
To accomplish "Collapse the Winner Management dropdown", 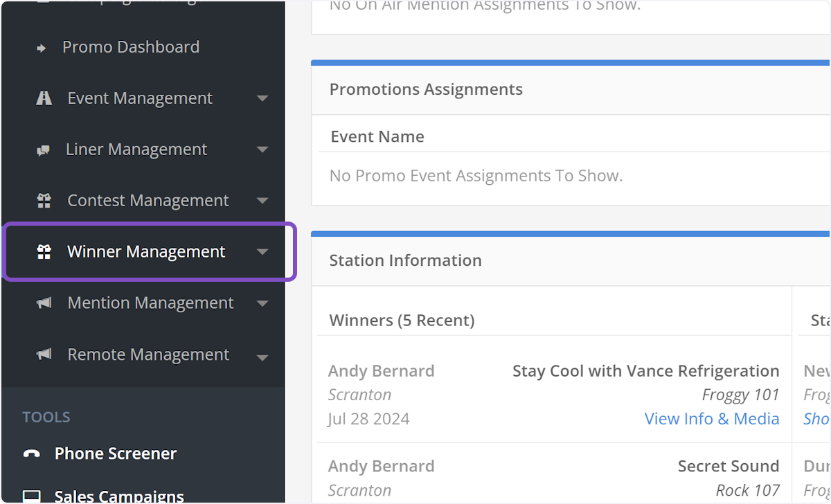I will [262, 253].
